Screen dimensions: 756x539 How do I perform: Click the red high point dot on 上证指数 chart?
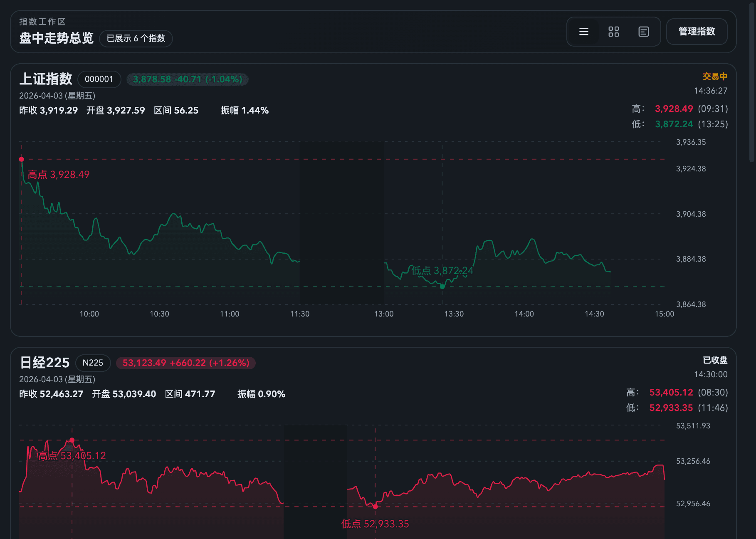[22, 159]
